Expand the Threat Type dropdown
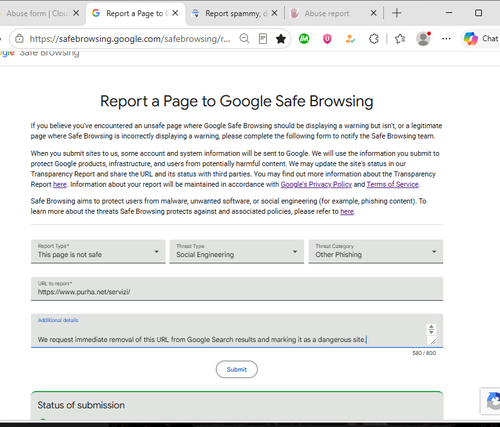The height and width of the screenshot is (427, 500). coord(237,252)
